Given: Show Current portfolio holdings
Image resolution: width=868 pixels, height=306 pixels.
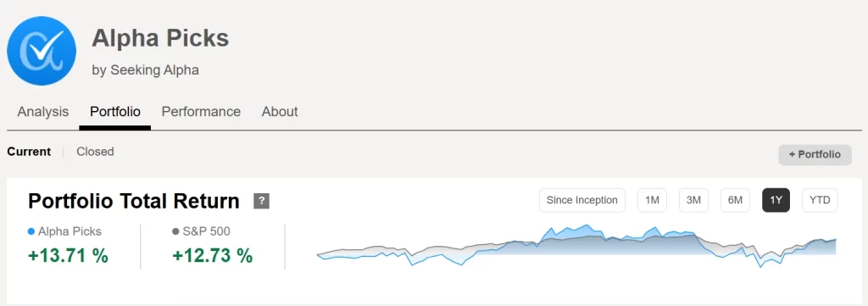Looking at the screenshot, I should [29, 152].
